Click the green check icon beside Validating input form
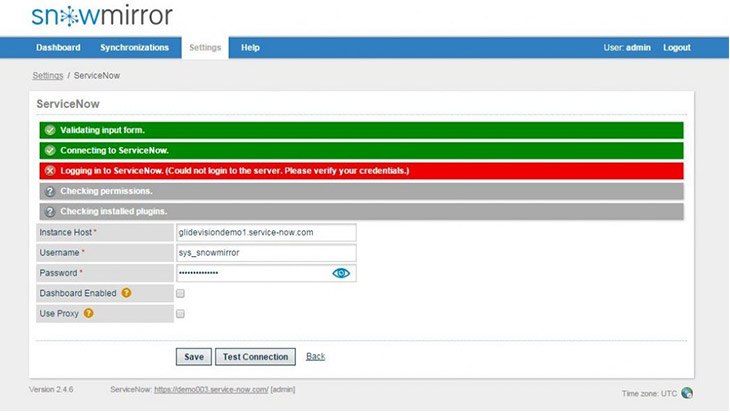Screen dimensions: 730x415 pos(50,130)
